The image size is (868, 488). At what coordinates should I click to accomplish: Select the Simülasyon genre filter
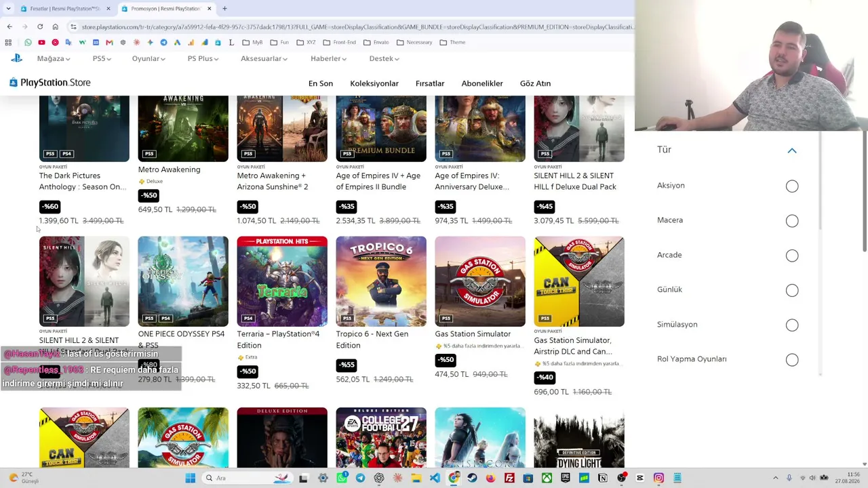(792, 325)
